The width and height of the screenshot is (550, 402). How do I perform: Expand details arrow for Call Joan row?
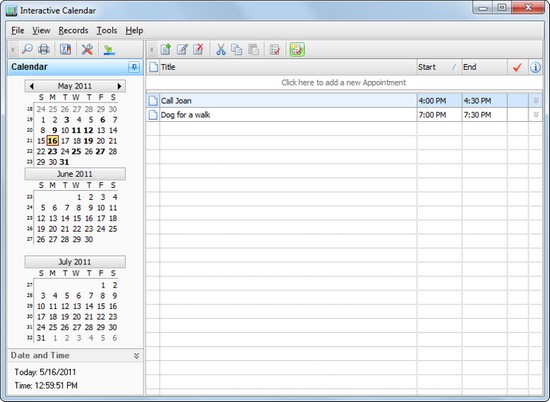tap(536, 101)
